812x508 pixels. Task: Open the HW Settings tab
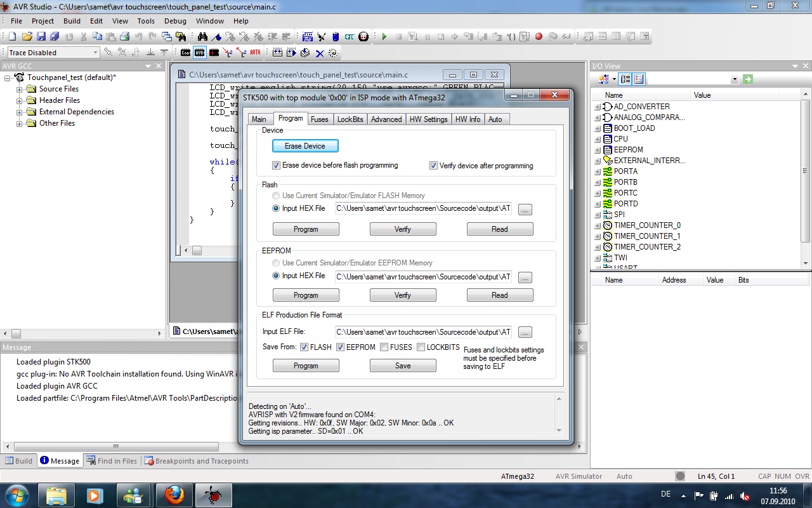428,119
